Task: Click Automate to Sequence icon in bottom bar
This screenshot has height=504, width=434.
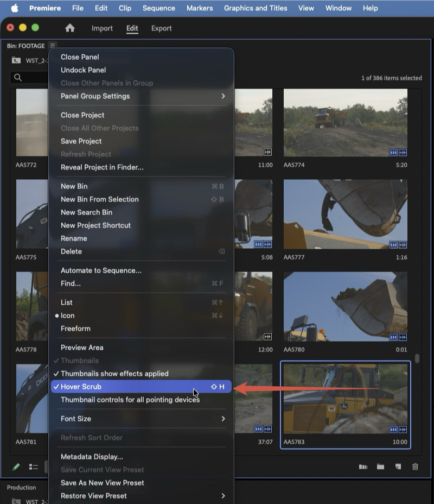Action: [363, 467]
